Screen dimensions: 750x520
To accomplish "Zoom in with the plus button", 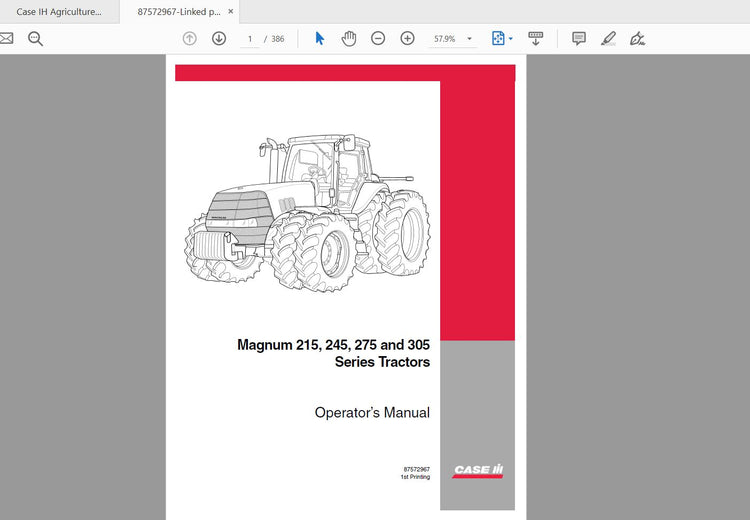I will coord(407,38).
